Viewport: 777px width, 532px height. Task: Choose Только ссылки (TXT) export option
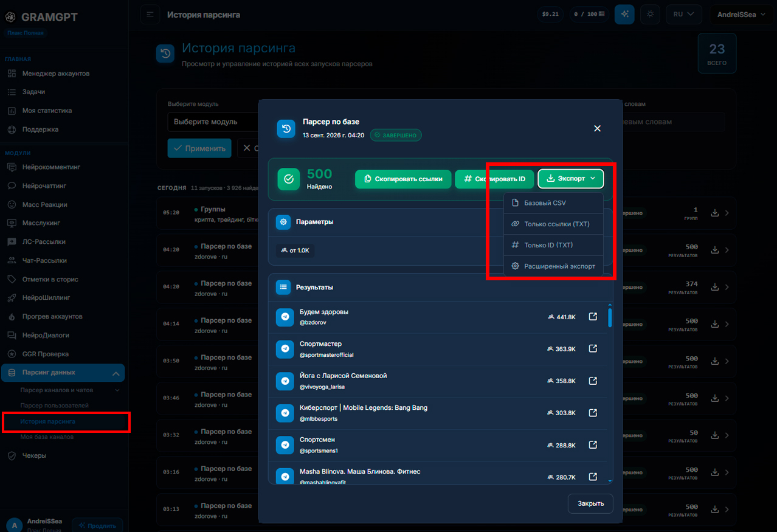click(553, 224)
